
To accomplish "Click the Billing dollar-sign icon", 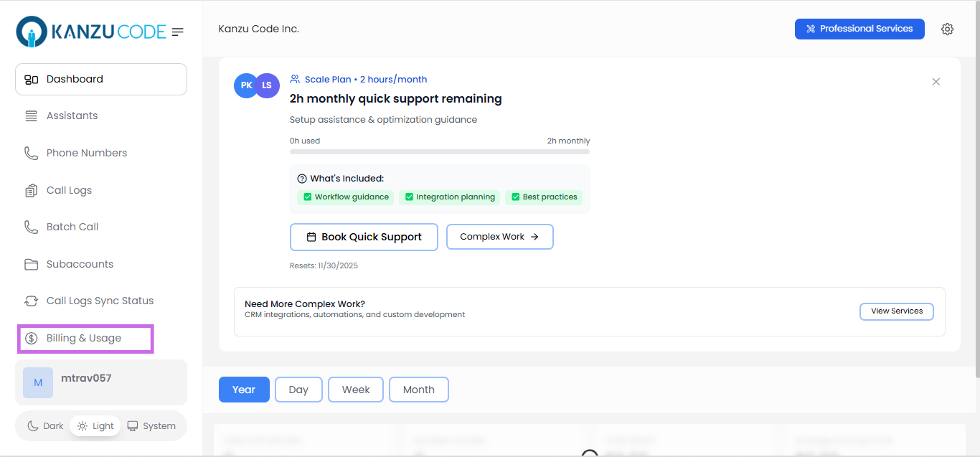I will [x=31, y=339].
